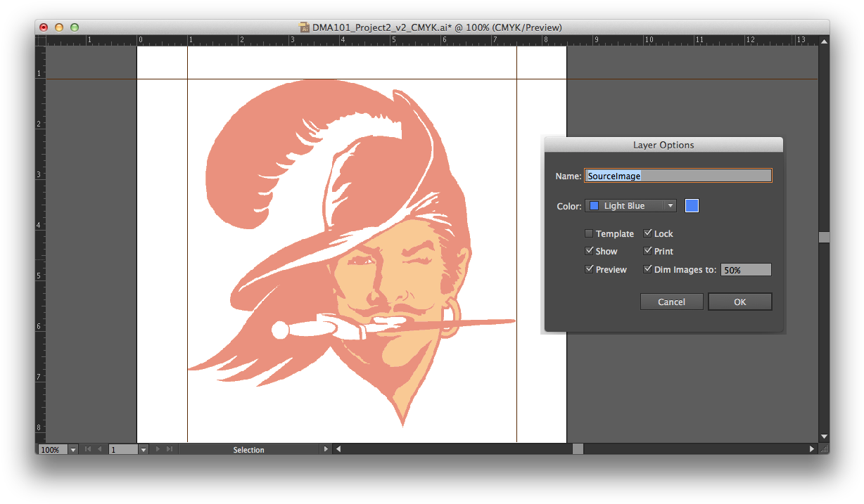
Task: Click the horizontal scrollbar left arrow
Action: tap(338, 449)
